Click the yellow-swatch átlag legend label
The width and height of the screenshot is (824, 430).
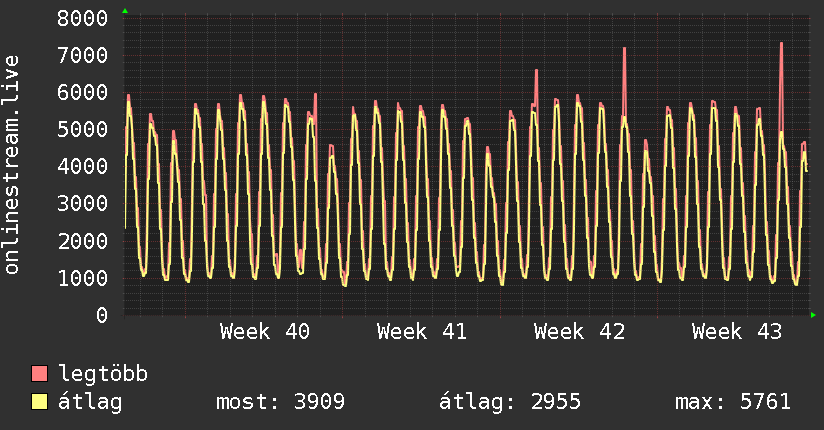90,402
